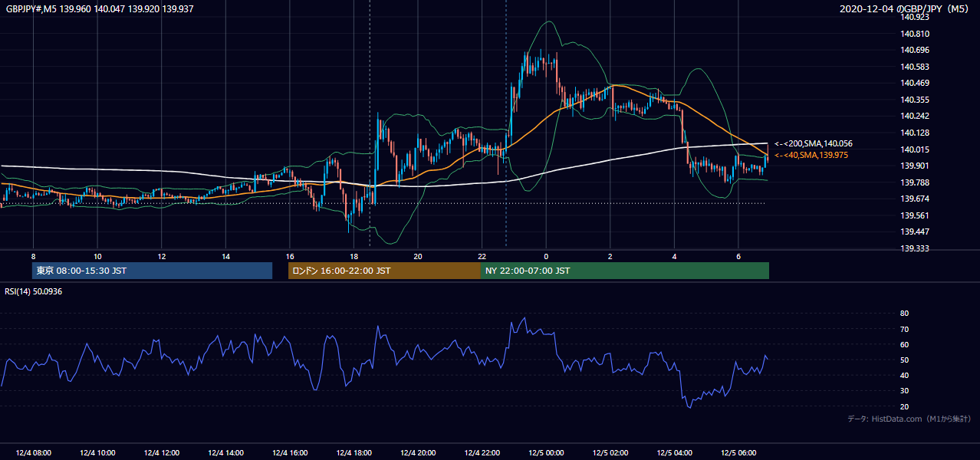The width and height of the screenshot is (980, 460).
Task: Select RSI scale level 60
Action: pos(904,344)
